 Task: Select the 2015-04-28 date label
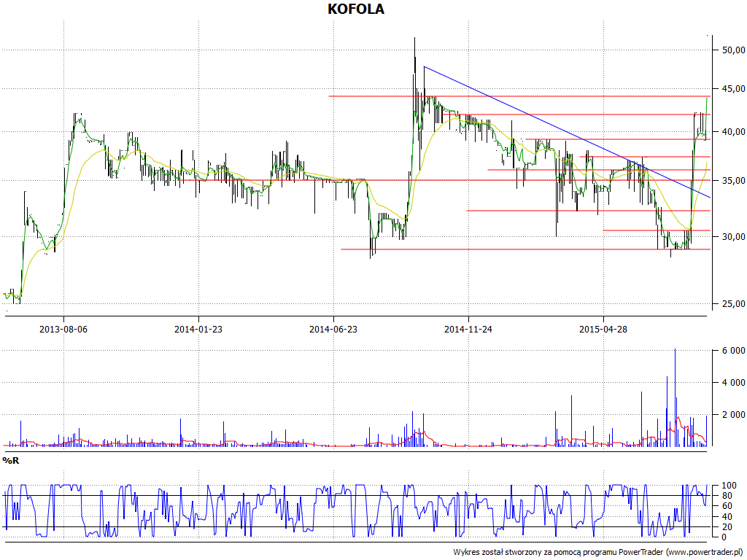(603, 329)
